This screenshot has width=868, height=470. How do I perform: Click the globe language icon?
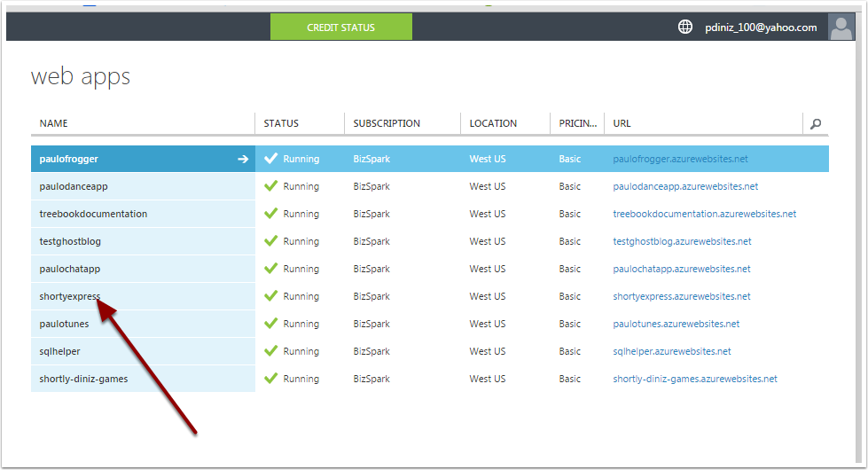click(x=685, y=27)
